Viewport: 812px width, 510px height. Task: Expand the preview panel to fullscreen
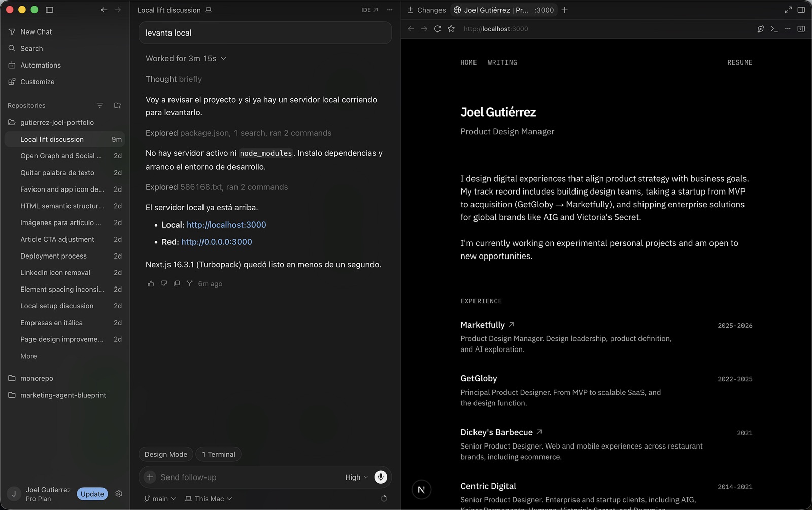click(x=788, y=10)
